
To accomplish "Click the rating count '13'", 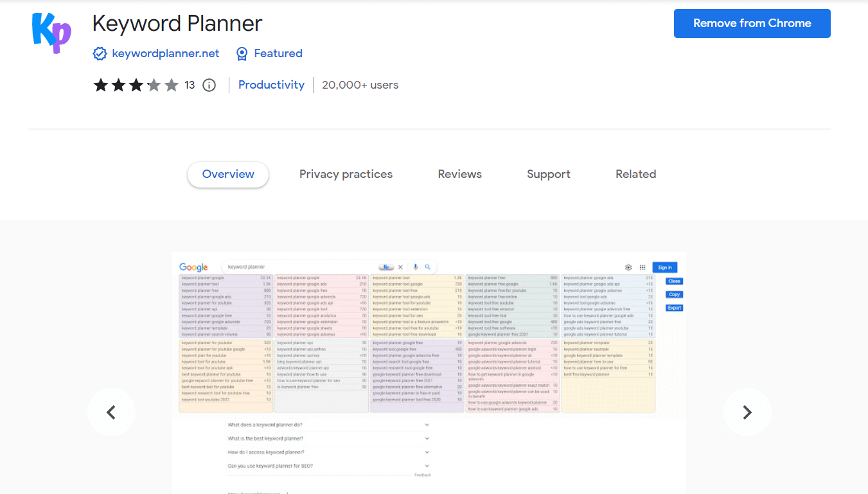I will click(190, 85).
